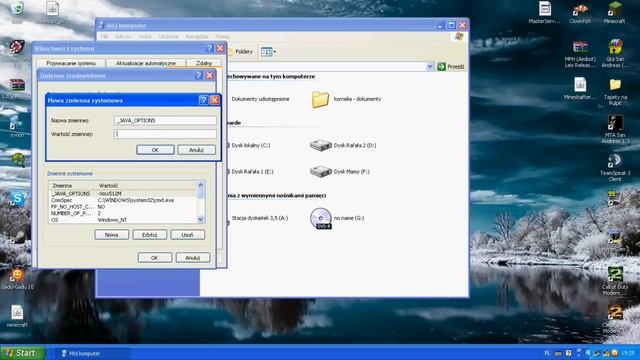640x360 pixels.
Task: Select Dysk lokalny (C:) item
Action: (251, 145)
